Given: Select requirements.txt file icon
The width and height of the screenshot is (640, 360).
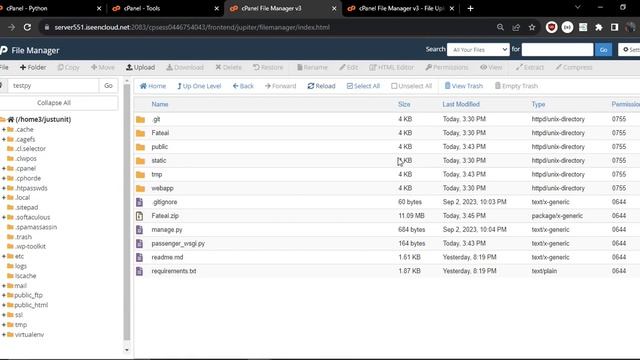Looking at the screenshot, I should pos(140,271).
